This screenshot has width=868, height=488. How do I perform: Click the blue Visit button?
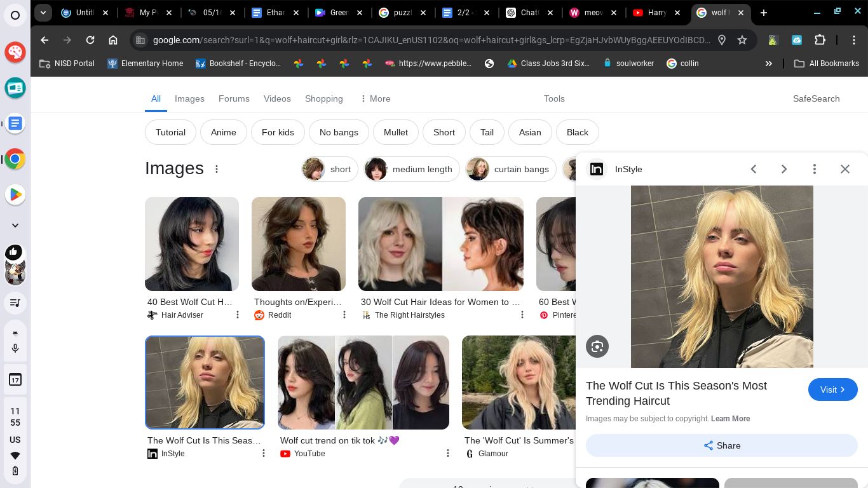[832, 390]
